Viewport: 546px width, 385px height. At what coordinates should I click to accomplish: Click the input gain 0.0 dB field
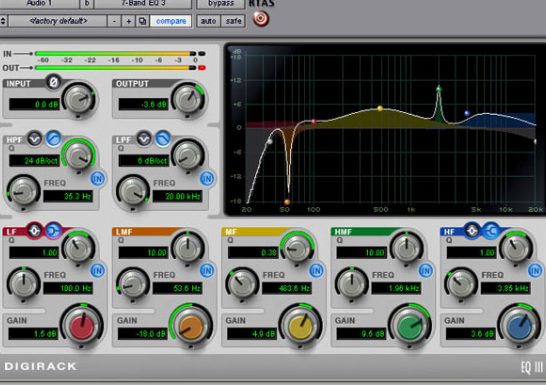tap(34, 104)
